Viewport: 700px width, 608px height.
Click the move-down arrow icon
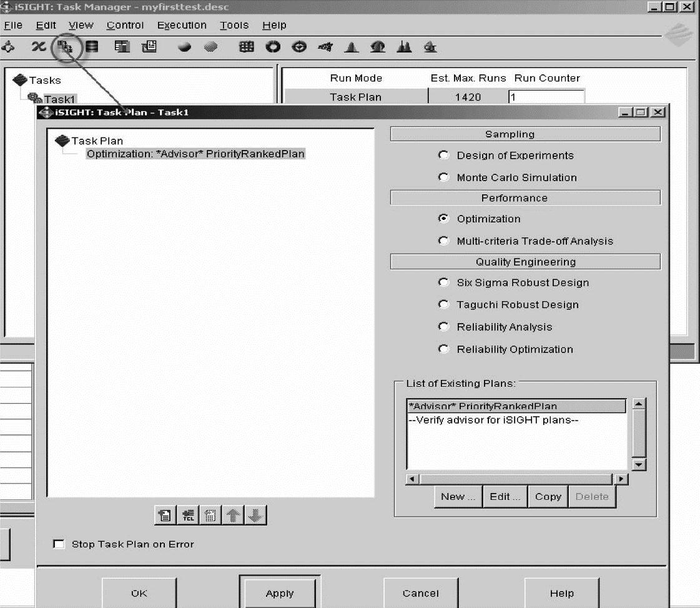(x=255, y=515)
